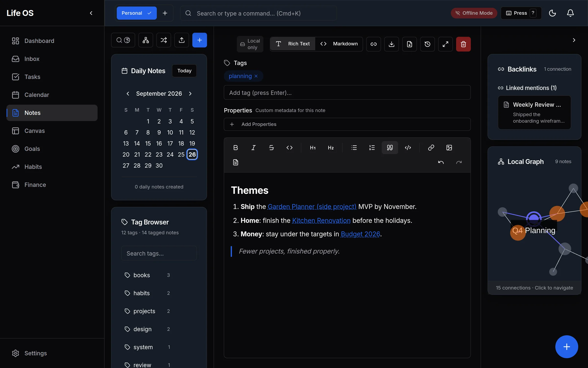This screenshot has height=368, width=588.
Task: Toggle bold formatting in editor toolbar
Action: [x=235, y=147]
